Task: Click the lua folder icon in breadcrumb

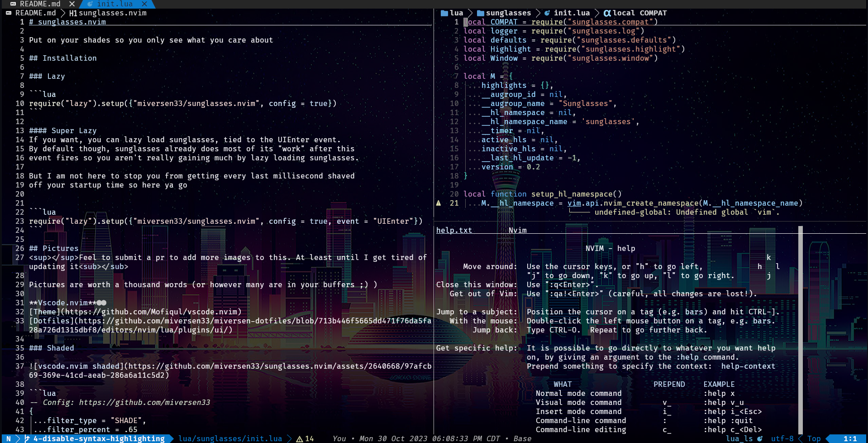Action: tap(444, 13)
